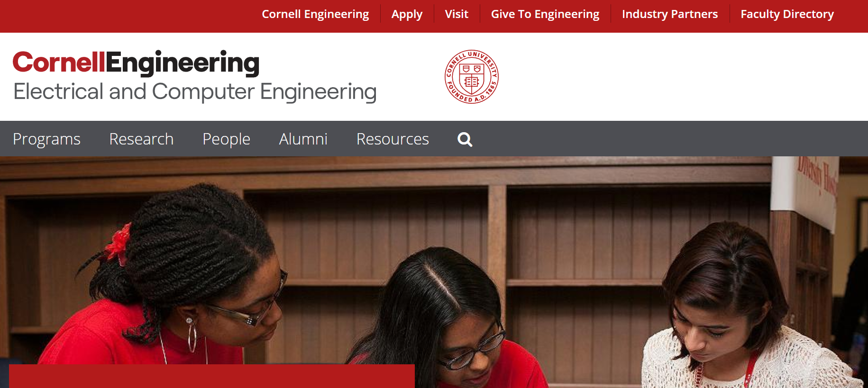Open the Research menu
This screenshot has width=868, height=388.
[141, 139]
